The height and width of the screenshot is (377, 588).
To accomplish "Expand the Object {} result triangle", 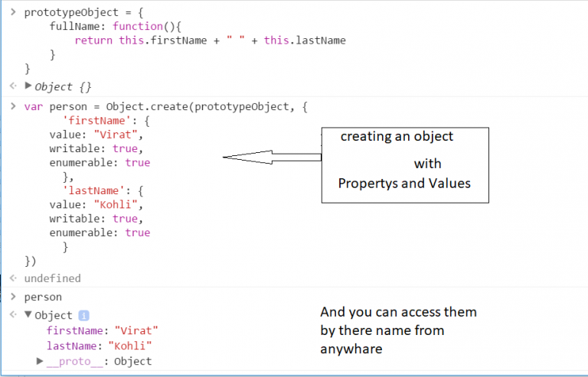I will point(29,86).
